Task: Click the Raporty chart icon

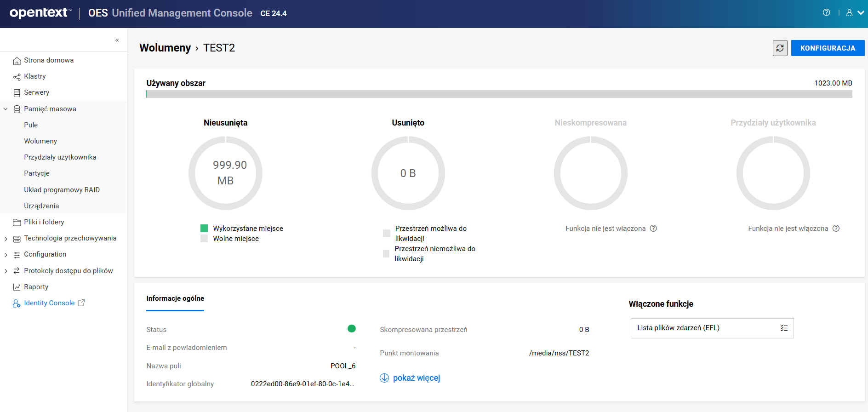Action: 17,287
